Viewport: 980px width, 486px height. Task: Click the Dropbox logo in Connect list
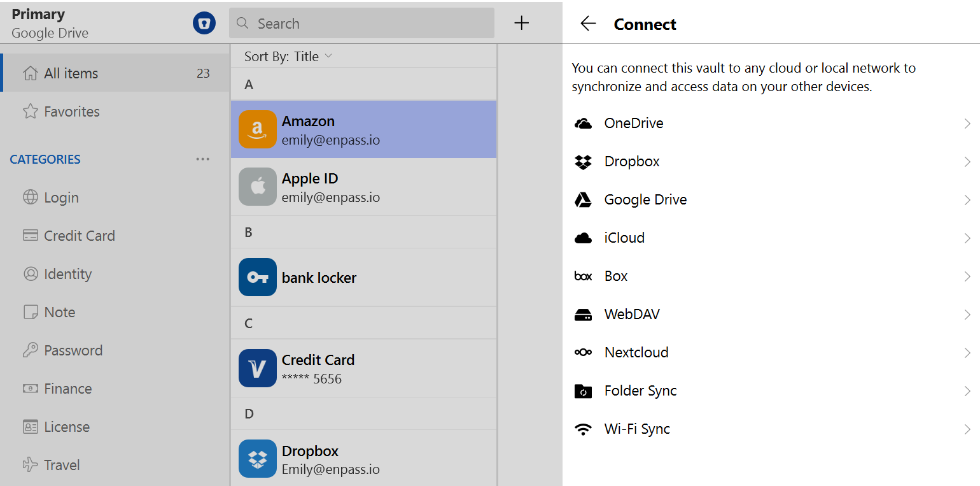[x=583, y=162]
